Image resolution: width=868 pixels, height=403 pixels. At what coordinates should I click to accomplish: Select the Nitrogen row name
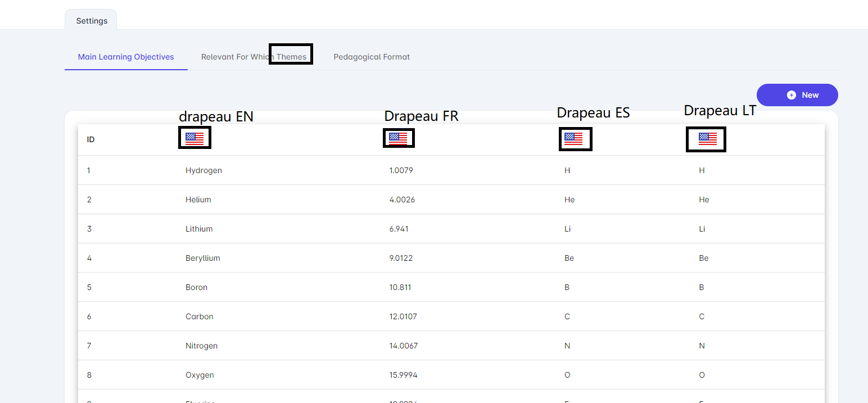click(201, 346)
